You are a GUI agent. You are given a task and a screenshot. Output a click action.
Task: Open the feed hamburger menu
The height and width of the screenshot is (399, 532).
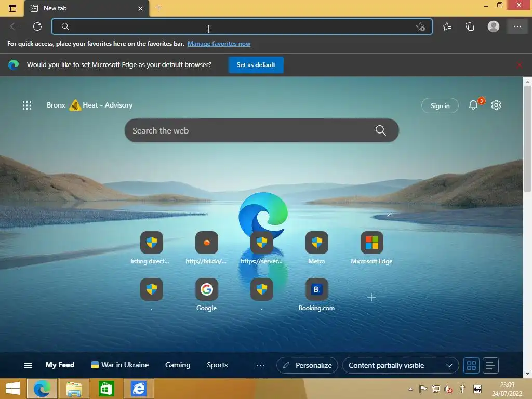(x=28, y=365)
